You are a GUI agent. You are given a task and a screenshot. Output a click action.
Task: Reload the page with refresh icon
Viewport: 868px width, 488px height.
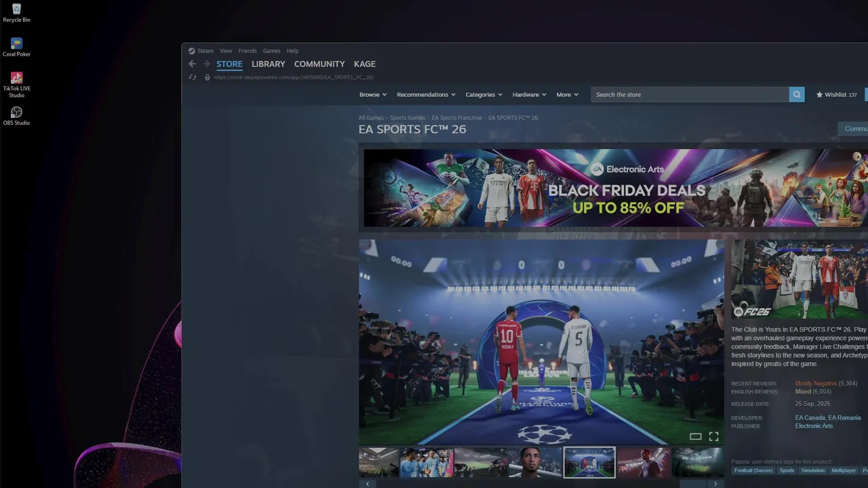click(x=193, y=77)
